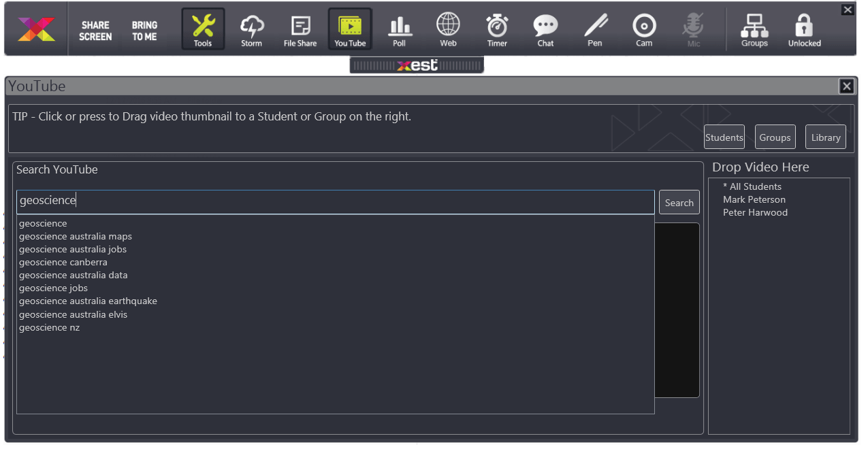The width and height of the screenshot is (868, 449).
Task: Click the YouTube search text field
Action: (x=336, y=201)
